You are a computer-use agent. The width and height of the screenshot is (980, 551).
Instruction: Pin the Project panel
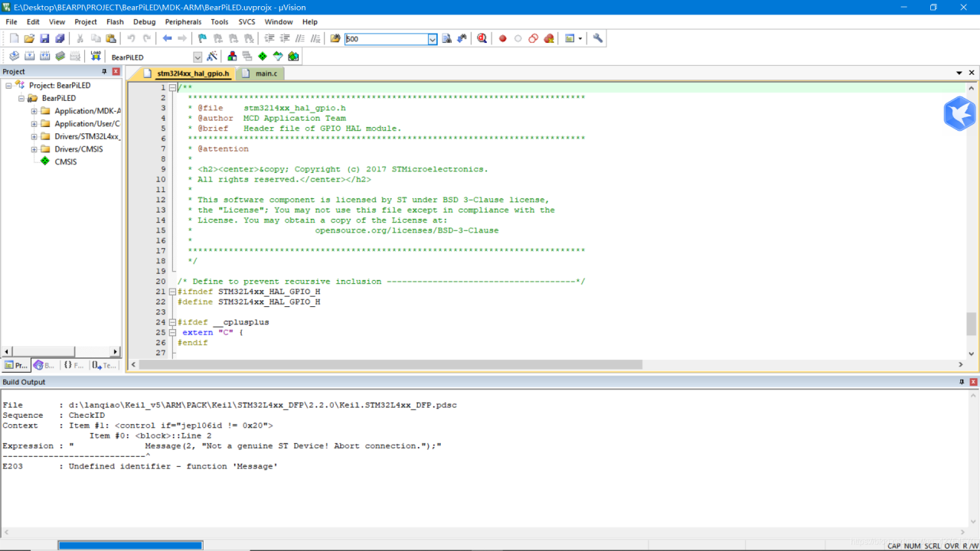(x=105, y=71)
